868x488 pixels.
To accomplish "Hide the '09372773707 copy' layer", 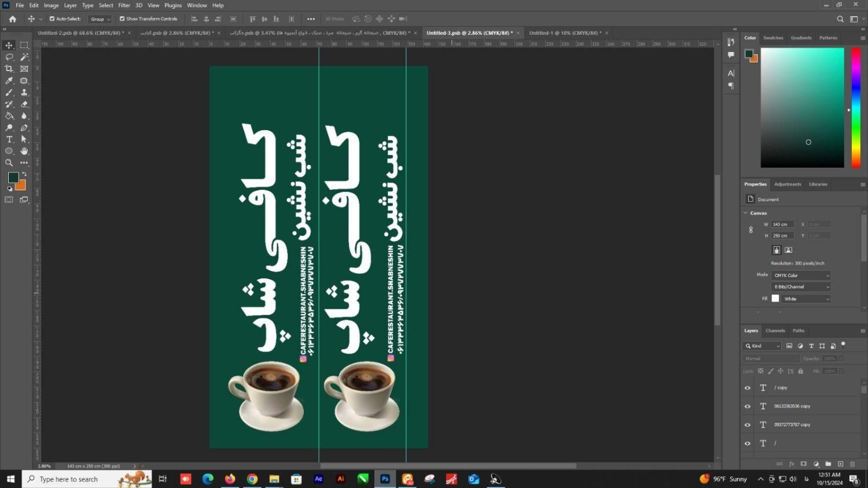I will point(748,425).
